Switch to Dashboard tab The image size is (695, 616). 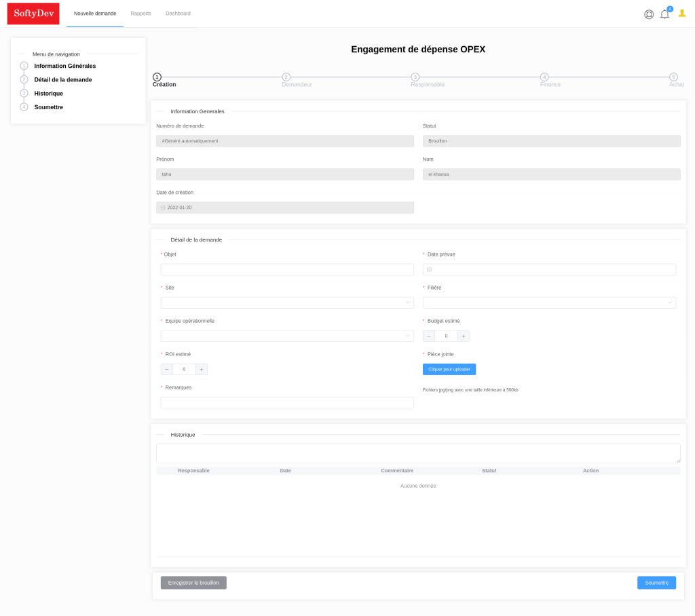tap(179, 14)
